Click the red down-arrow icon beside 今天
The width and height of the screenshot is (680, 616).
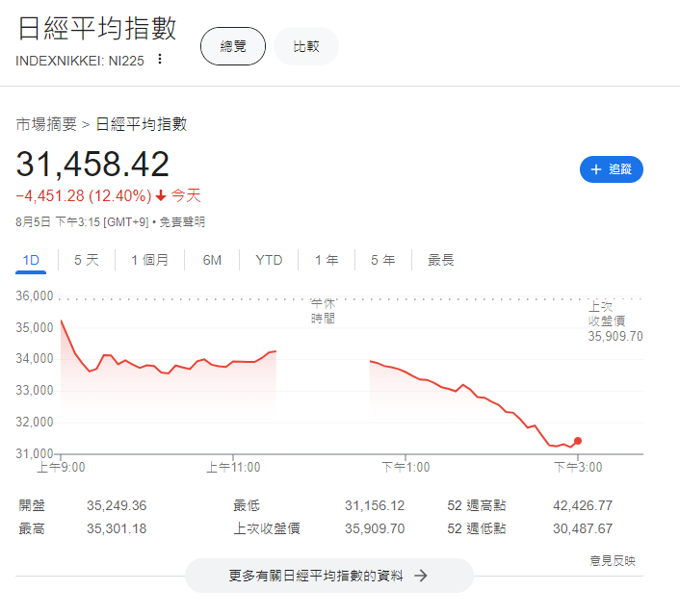click(161, 196)
